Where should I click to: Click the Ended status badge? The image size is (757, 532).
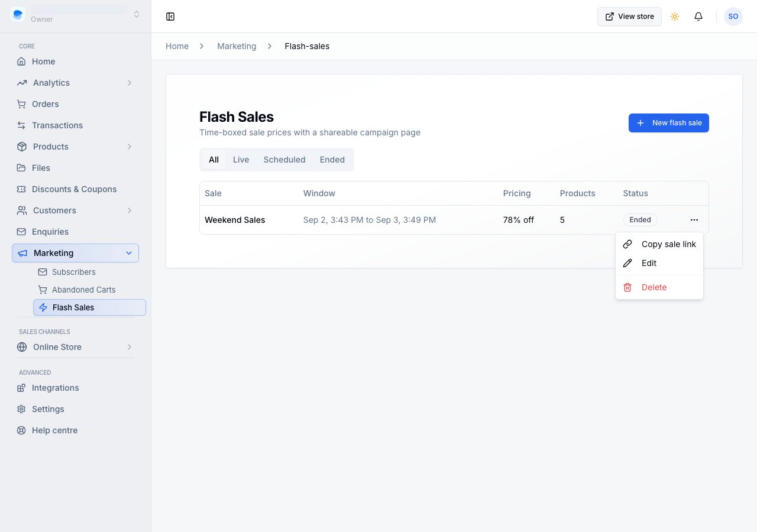[640, 220]
